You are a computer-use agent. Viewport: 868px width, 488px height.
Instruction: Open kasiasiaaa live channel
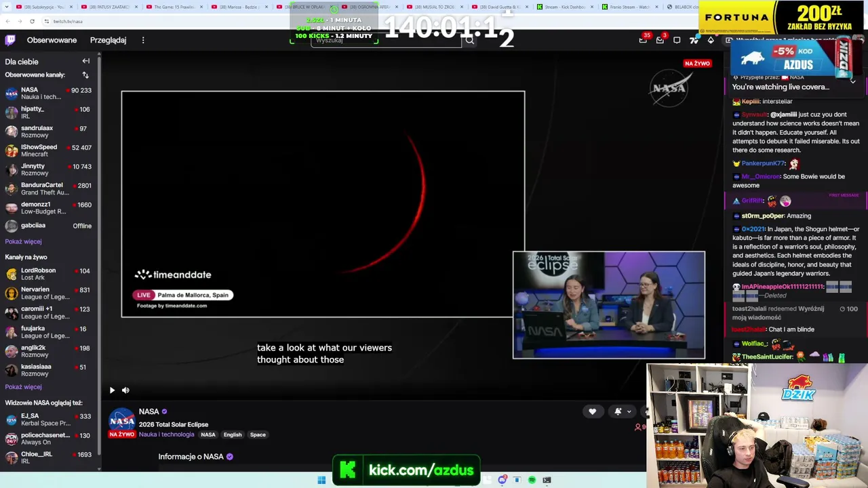[49, 370]
